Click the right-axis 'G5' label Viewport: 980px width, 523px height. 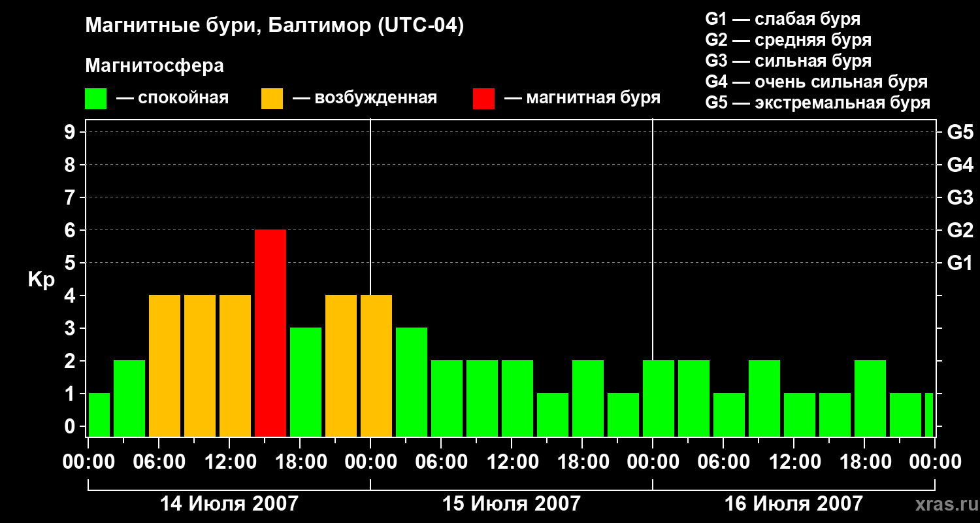(x=960, y=132)
